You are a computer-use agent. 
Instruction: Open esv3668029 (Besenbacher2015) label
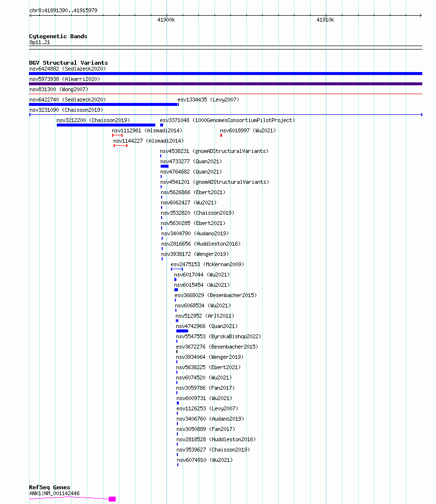(x=216, y=295)
